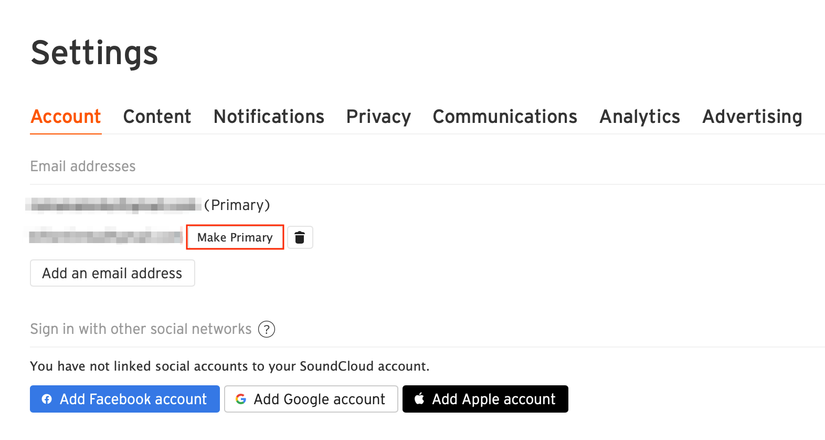Image resolution: width=825 pixels, height=440 pixels.
Task: Click the Settings page heading
Action: [x=94, y=53]
